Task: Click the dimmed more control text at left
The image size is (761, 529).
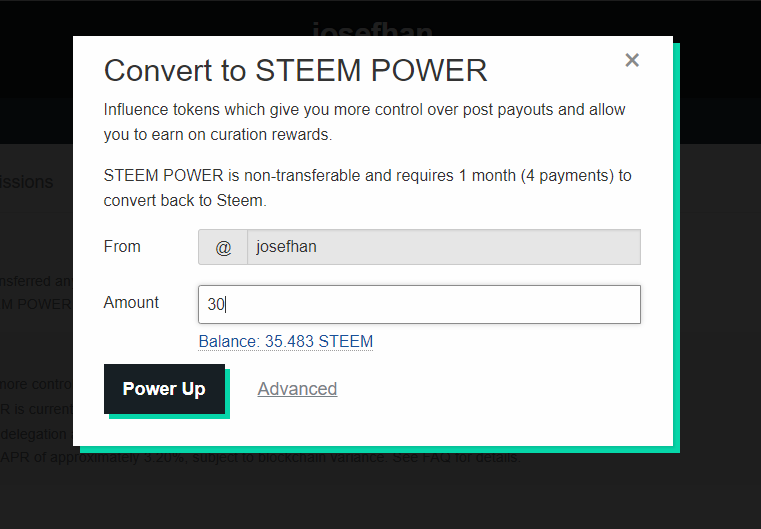Action: [x=36, y=384]
